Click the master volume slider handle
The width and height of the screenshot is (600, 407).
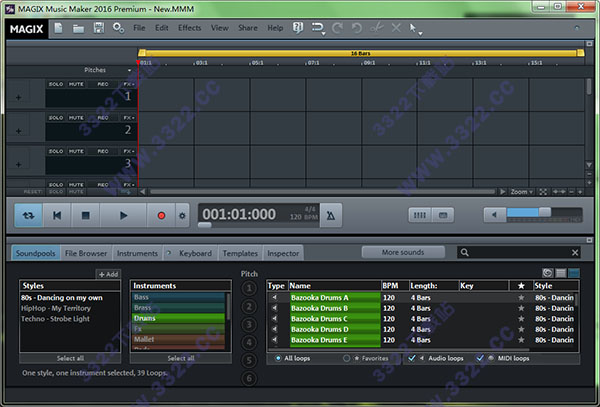pyautogui.click(x=545, y=212)
